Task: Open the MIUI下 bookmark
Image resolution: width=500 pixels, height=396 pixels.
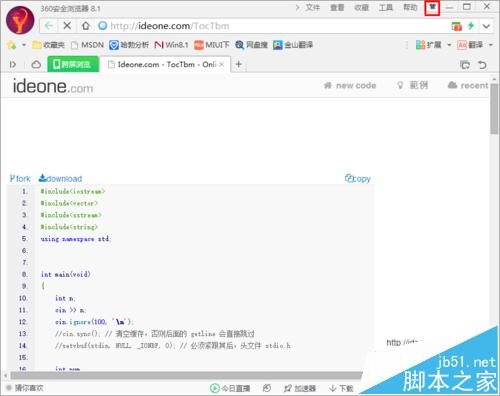Action: (x=212, y=45)
